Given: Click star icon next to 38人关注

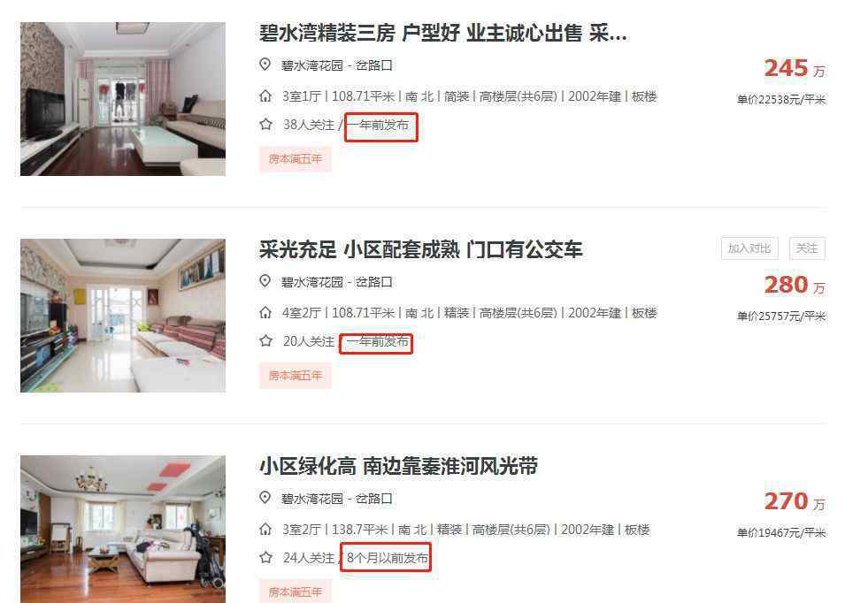Looking at the screenshot, I should (x=265, y=125).
